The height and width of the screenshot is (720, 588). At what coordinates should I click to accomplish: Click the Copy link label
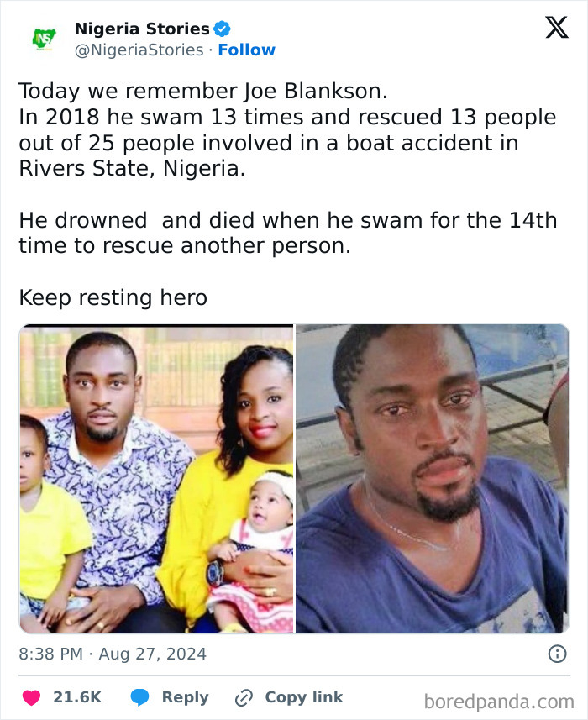pos(304,697)
